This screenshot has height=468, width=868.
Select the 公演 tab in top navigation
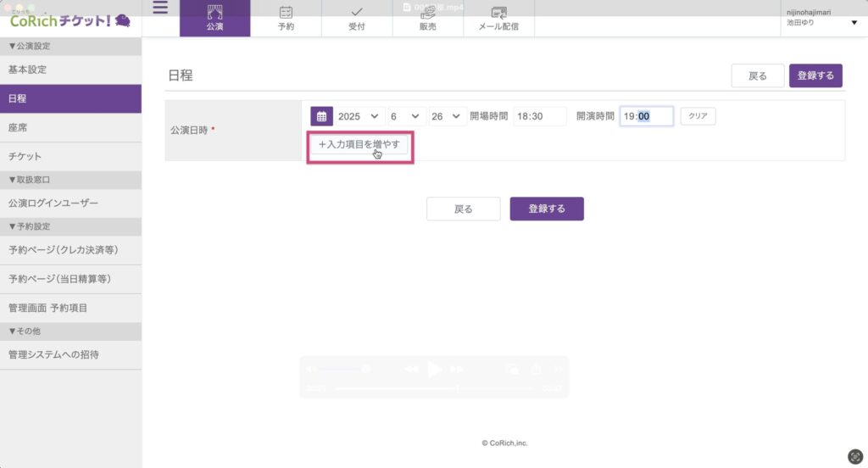[214, 18]
